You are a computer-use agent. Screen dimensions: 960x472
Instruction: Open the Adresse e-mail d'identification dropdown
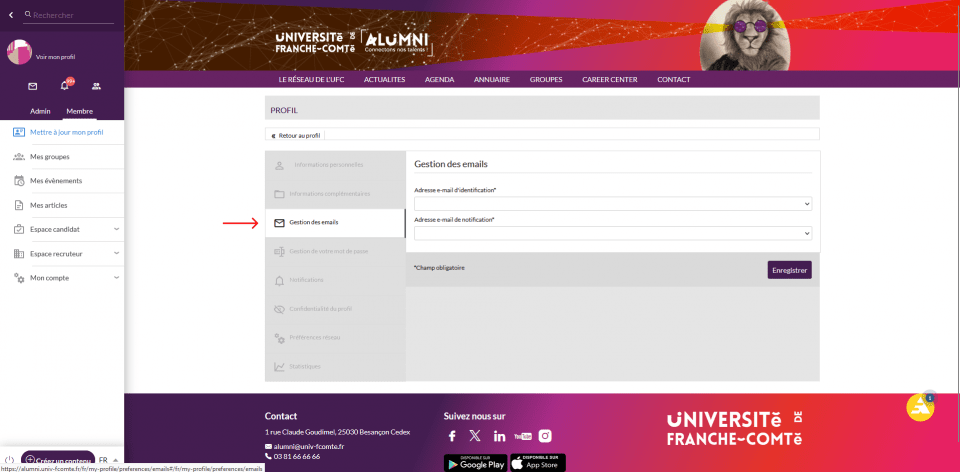click(612, 203)
